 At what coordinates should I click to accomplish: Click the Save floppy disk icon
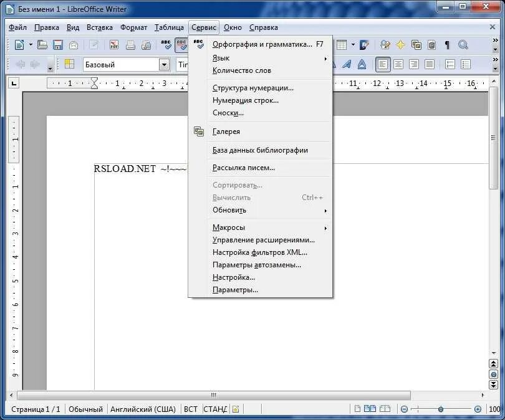pyautogui.click(x=58, y=45)
